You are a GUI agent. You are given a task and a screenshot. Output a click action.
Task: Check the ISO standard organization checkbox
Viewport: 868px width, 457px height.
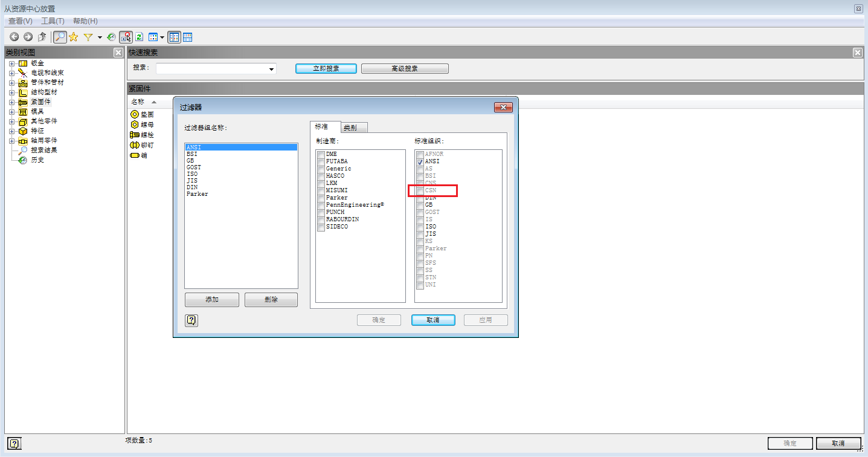pos(420,227)
